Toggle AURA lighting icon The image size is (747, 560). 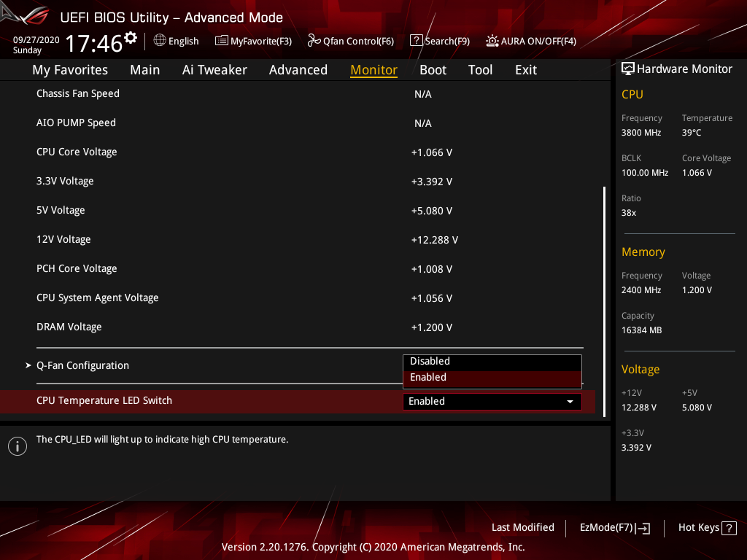[492, 41]
